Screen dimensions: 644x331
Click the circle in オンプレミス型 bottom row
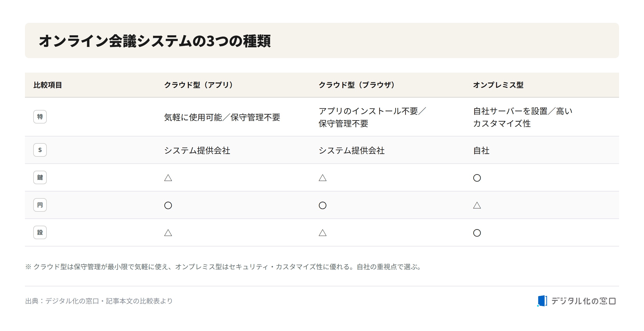click(x=477, y=233)
